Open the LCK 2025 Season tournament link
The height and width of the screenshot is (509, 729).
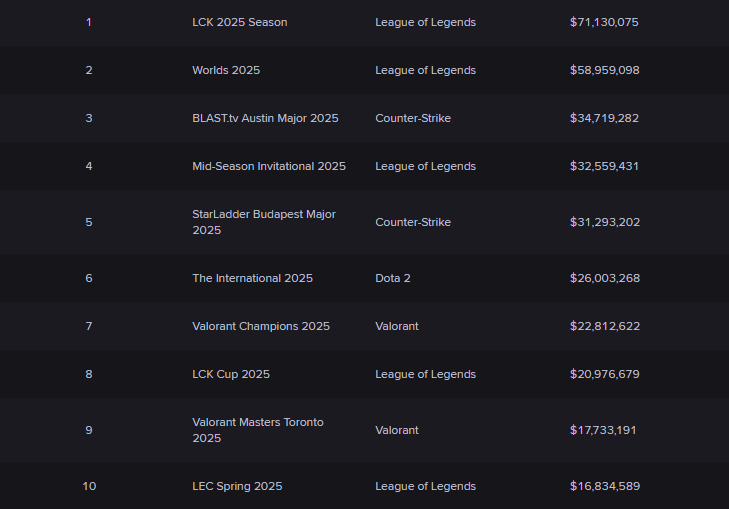pos(239,22)
